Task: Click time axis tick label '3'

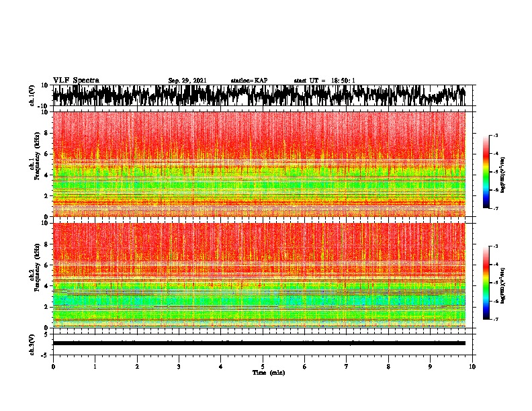Action: pyautogui.click(x=179, y=367)
